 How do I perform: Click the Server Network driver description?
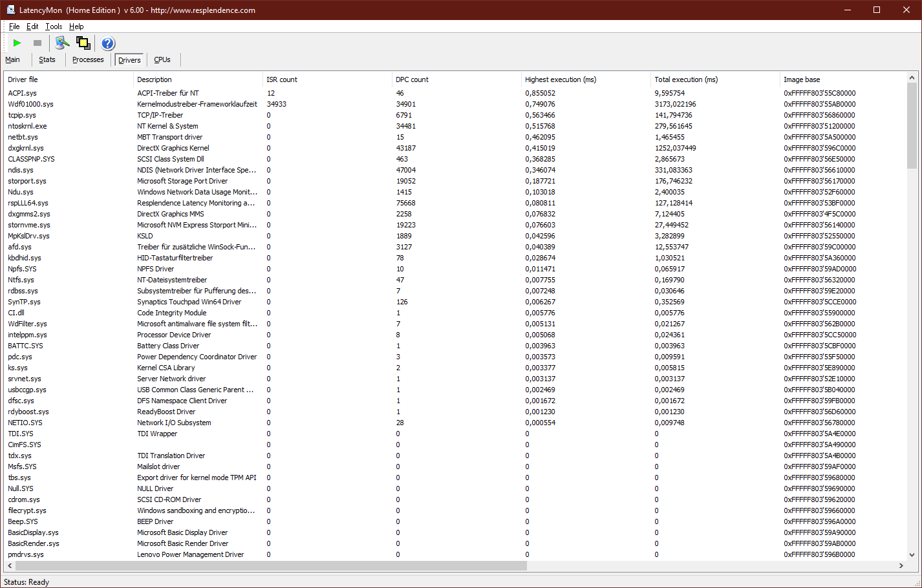(171, 379)
